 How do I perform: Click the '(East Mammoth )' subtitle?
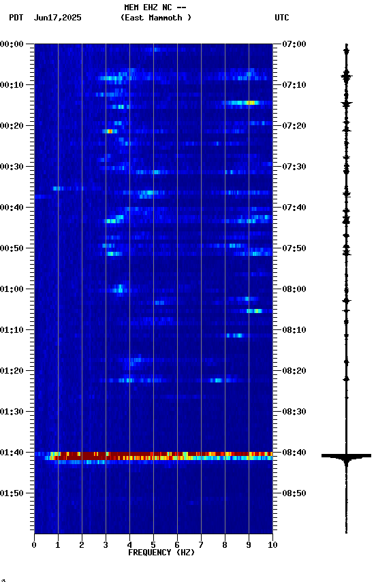tap(156, 18)
